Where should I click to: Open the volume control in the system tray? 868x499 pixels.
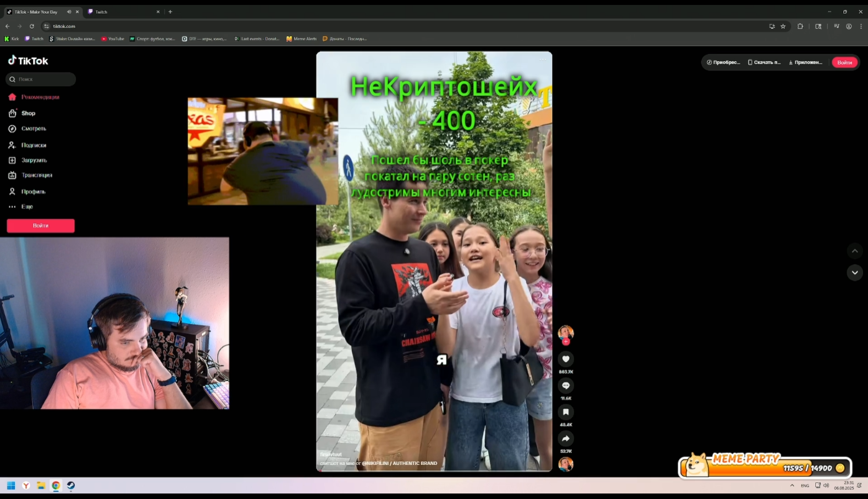[826, 485]
